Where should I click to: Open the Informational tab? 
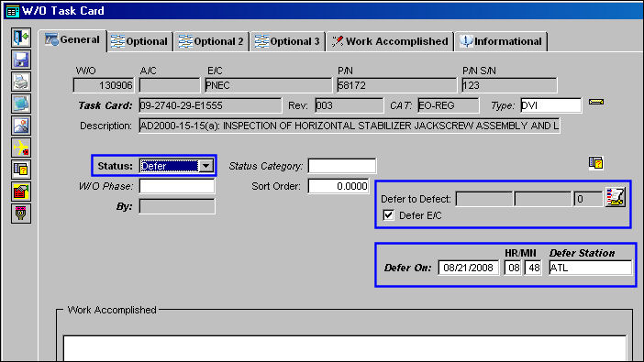(501, 41)
